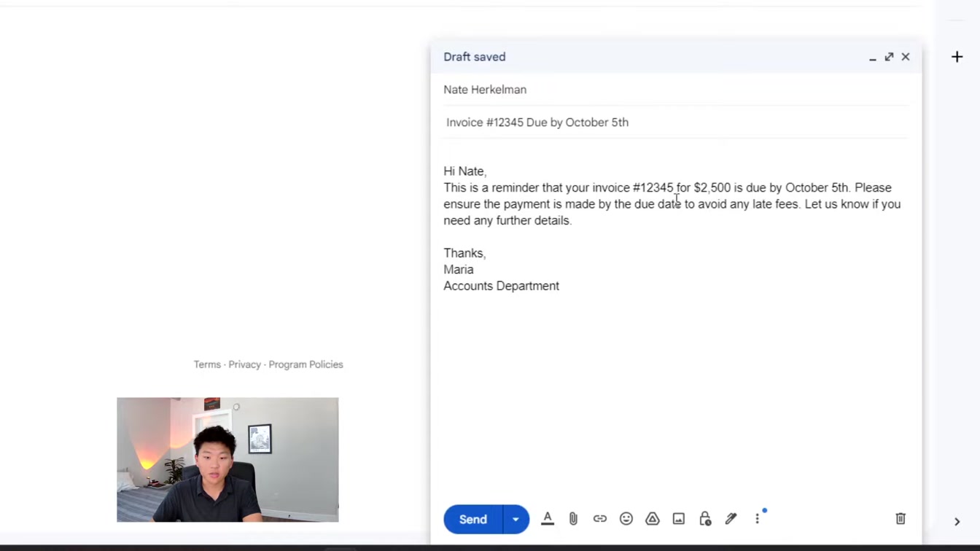980x551 pixels.
Task: Click the plus add-ons icon in side panel
Action: coord(957,57)
